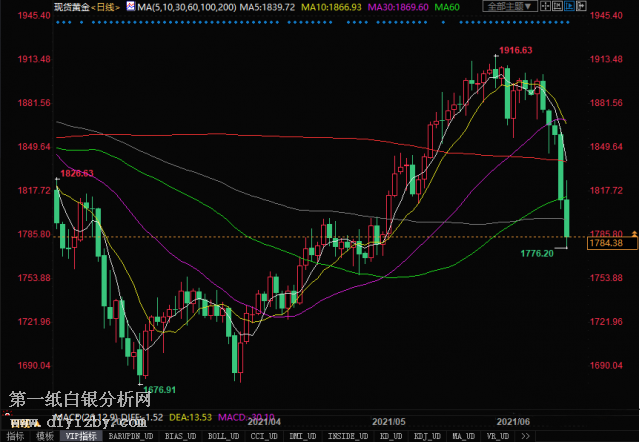
Task: Switch to CCI_UD indicator
Action: click(263, 436)
